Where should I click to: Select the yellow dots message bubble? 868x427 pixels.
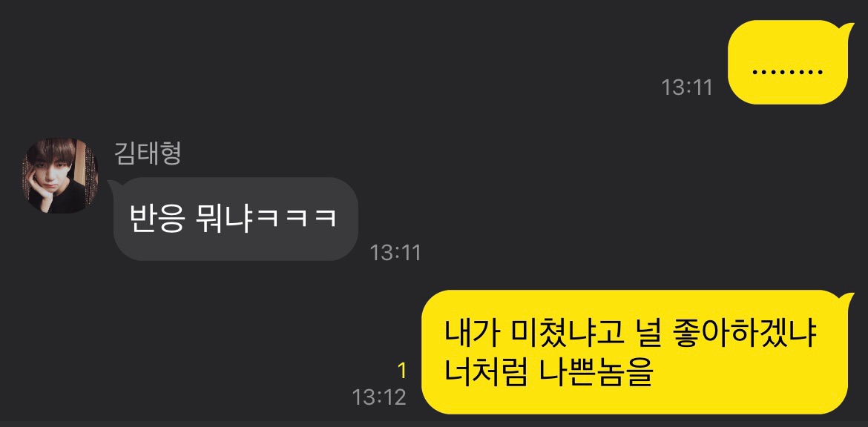pos(788,62)
